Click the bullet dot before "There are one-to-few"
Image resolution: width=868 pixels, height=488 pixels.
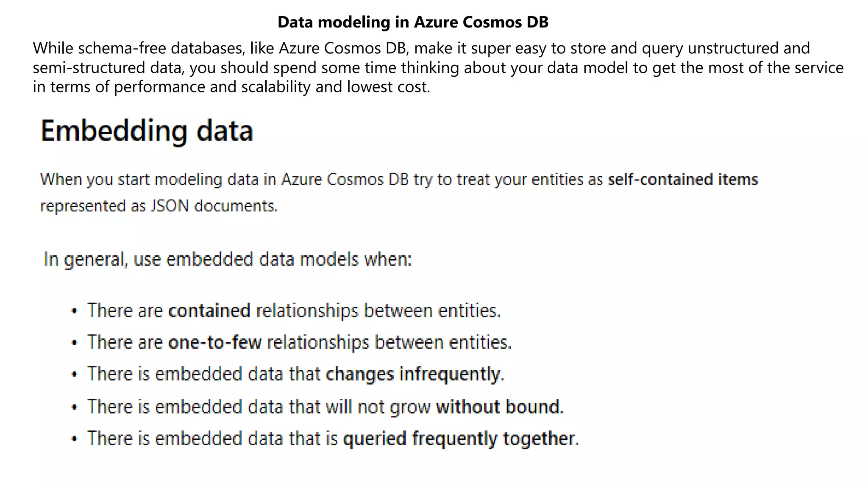click(75, 343)
